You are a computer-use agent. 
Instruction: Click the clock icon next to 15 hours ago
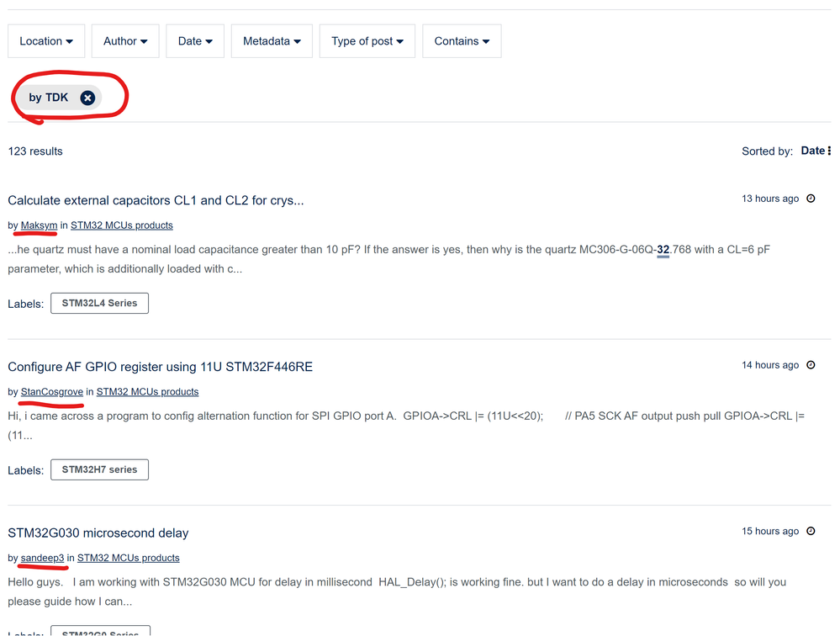point(811,532)
